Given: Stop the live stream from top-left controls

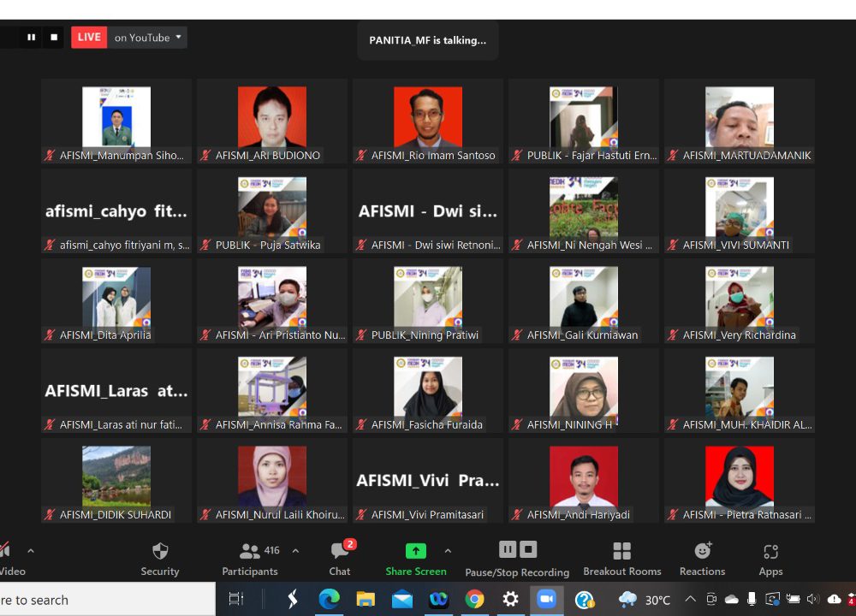Looking at the screenshot, I should [54, 37].
